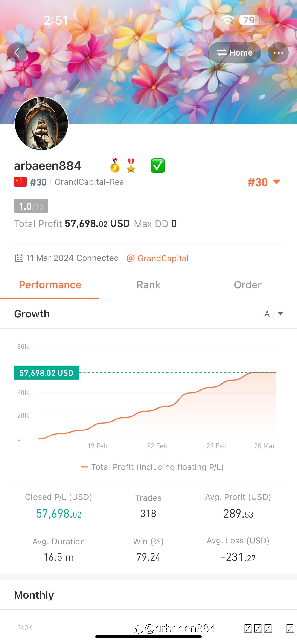Tap the star military medal badge

pos(131,166)
